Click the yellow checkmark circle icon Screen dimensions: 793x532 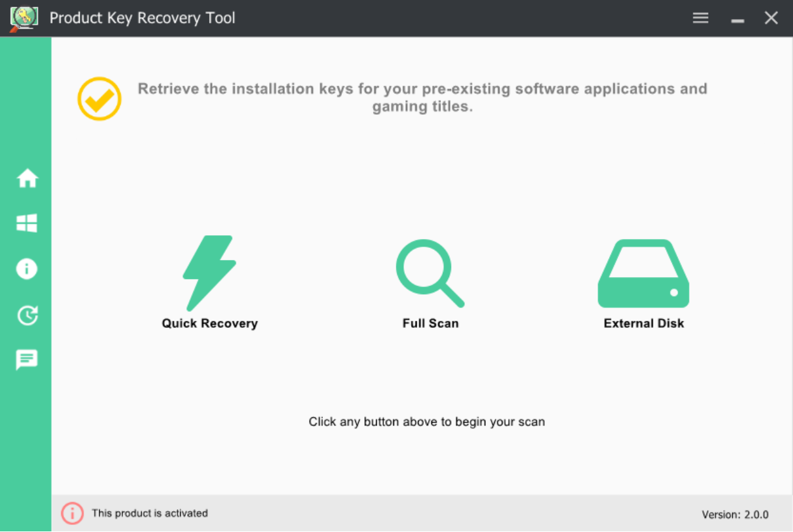(x=100, y=99)
